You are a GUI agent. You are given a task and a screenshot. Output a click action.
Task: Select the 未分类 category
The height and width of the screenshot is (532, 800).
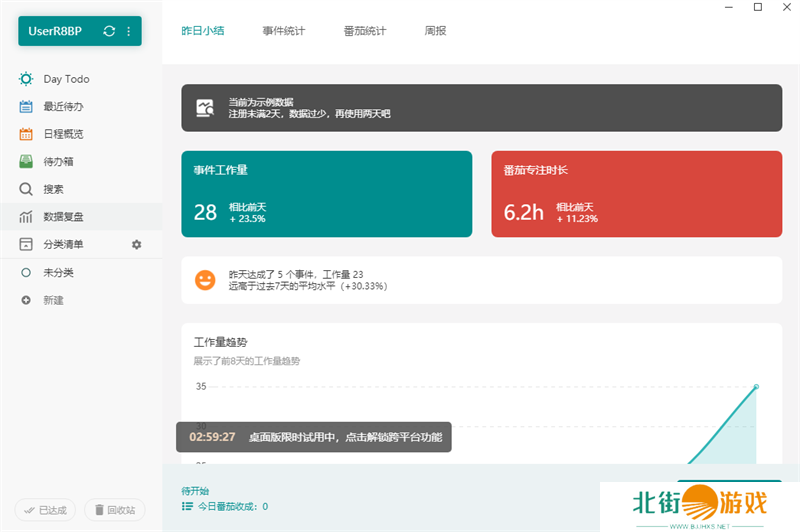[x=58, y=272]
